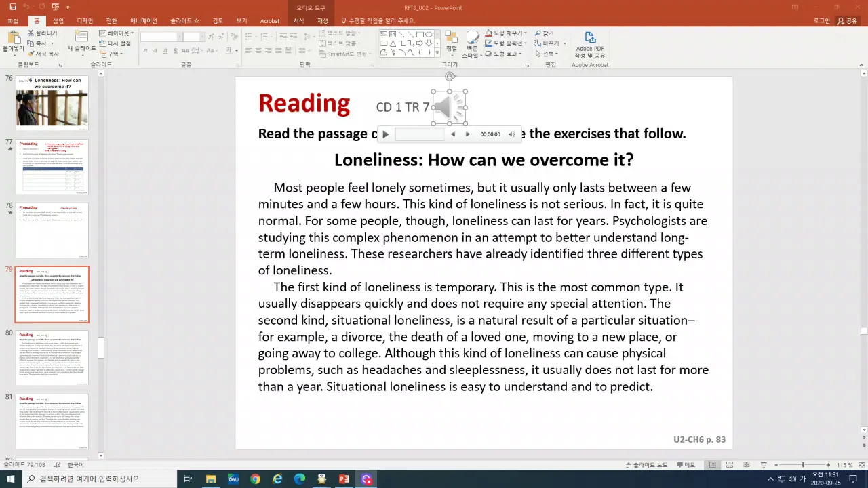868x488 pixels.
Task: Switch to Slide Sorter view icon
Action: pyautogui.click(x=730, y=465)
